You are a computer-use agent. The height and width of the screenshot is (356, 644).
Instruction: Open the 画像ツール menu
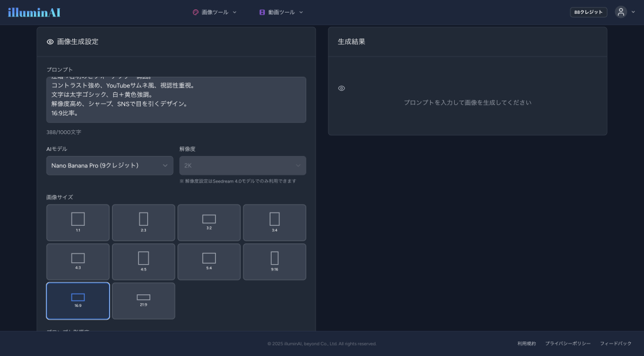[x=215, y=12]
